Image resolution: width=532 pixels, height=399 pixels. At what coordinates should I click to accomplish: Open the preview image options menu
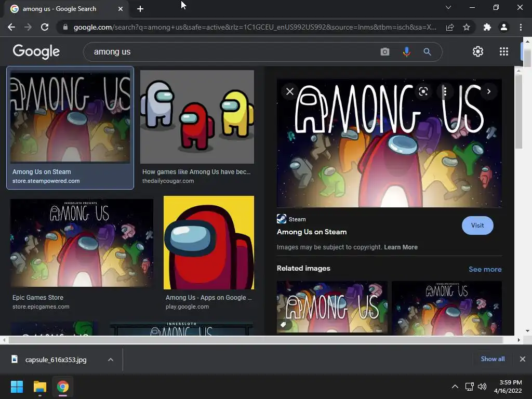pos(445,91)
